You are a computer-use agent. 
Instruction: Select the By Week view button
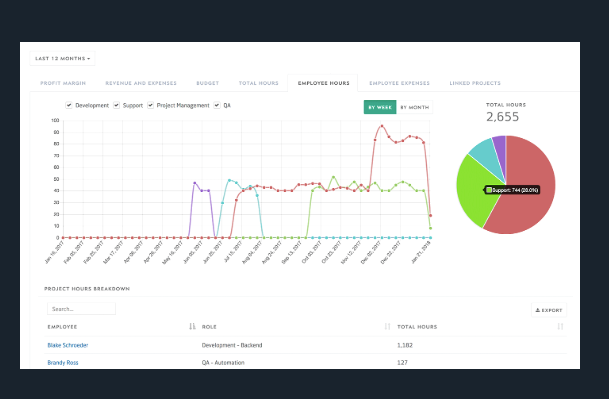tap(380, 107)
